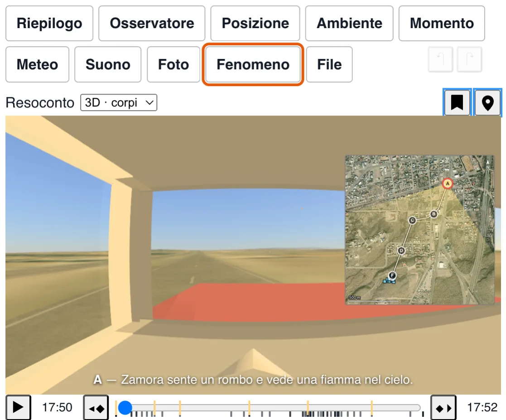Jump to next keyframe marker
Screen dimensions: 506x420
tap(443, 408)
